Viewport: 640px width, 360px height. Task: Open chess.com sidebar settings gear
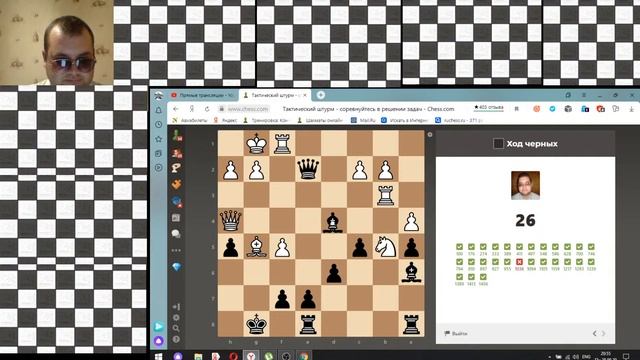click(x=176, y=318)
